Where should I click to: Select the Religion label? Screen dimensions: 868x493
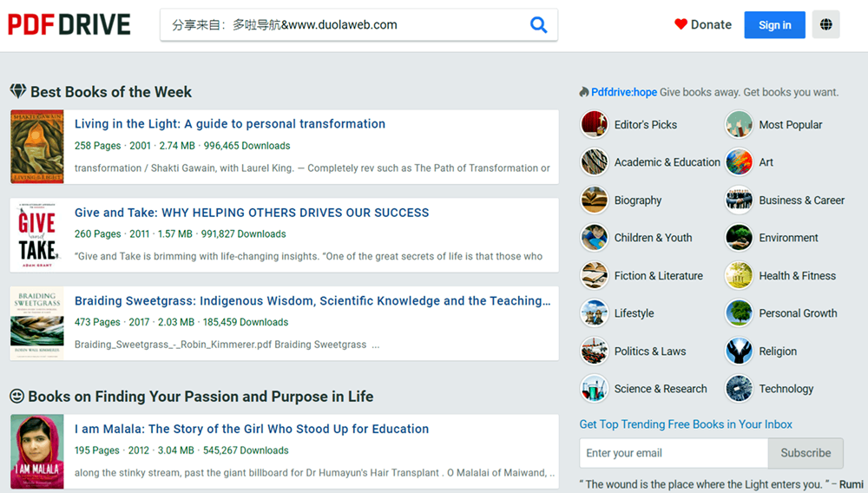click(x=778, y=352)
